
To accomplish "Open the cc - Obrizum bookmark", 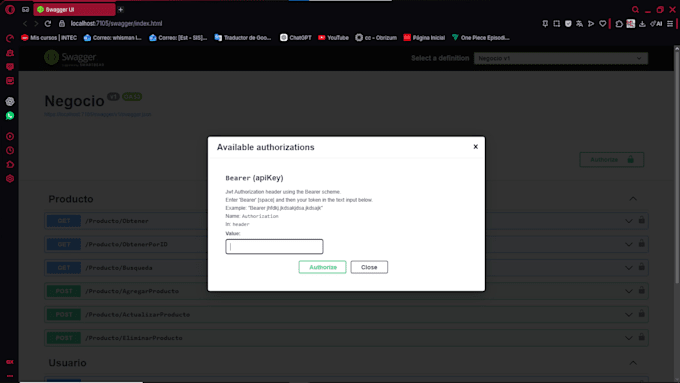I will coord(376,38).
